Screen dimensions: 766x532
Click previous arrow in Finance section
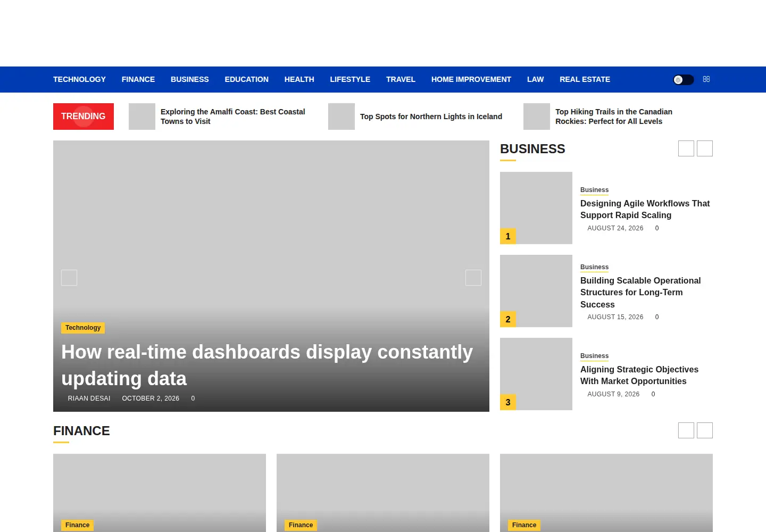tap(686, 430)
